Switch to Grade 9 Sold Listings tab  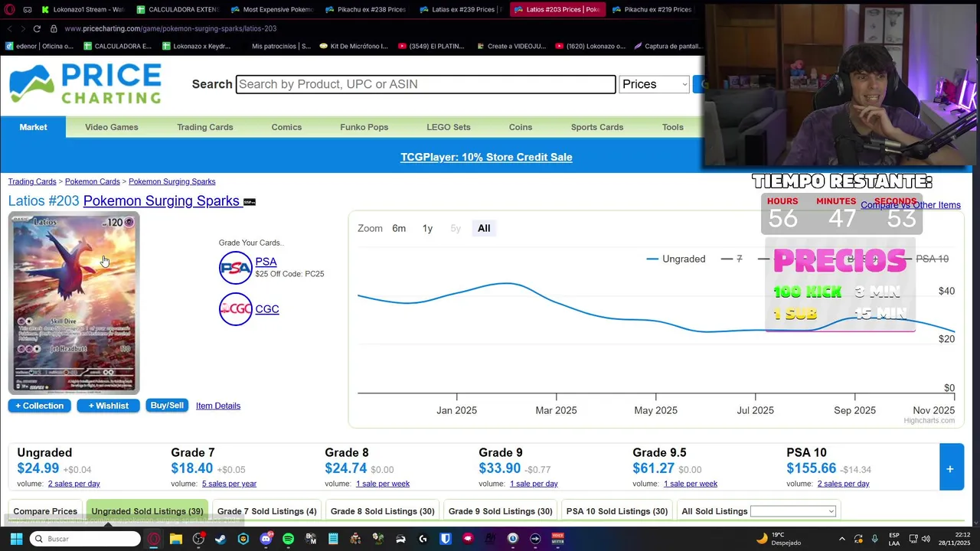501,511
